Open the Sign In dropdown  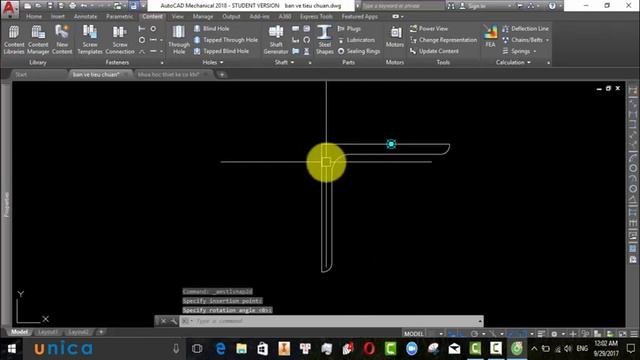coord(510,6)
